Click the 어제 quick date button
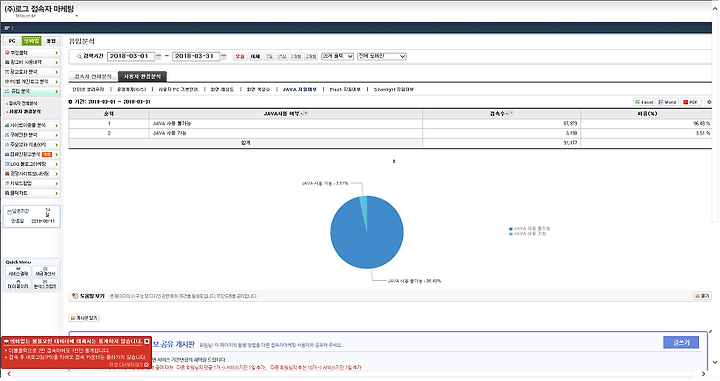720x381 pixels. pos(255,56)
